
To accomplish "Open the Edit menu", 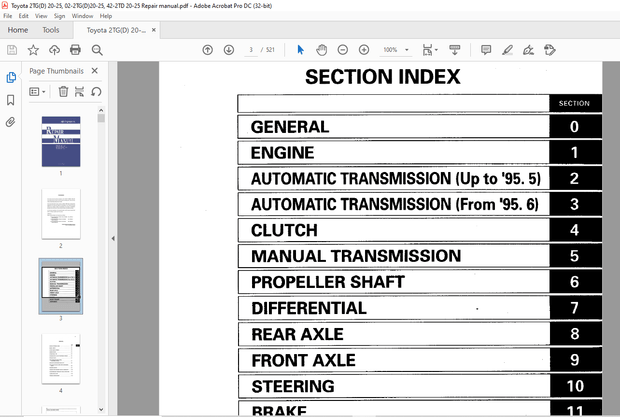I will (x=23, y=16).
